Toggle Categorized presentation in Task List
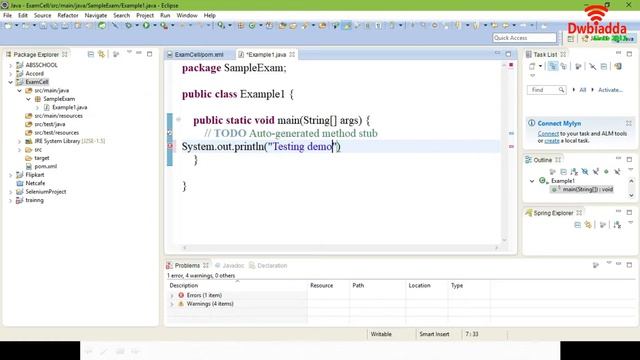This screenshot has height=360, width=640. 553,66
